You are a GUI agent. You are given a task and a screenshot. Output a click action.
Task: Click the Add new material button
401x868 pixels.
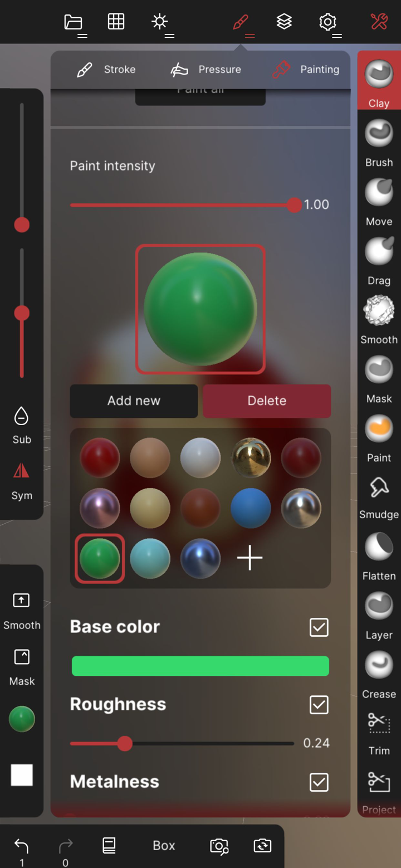[134, 401]
